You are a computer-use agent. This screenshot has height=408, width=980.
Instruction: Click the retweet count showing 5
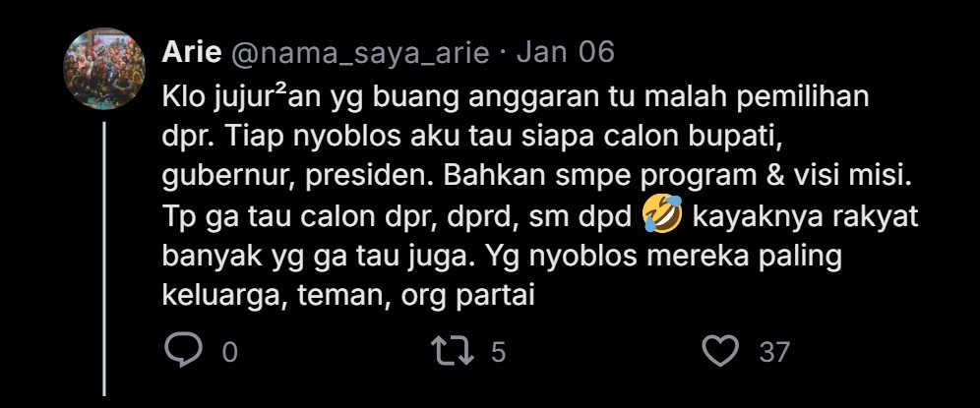498,353
